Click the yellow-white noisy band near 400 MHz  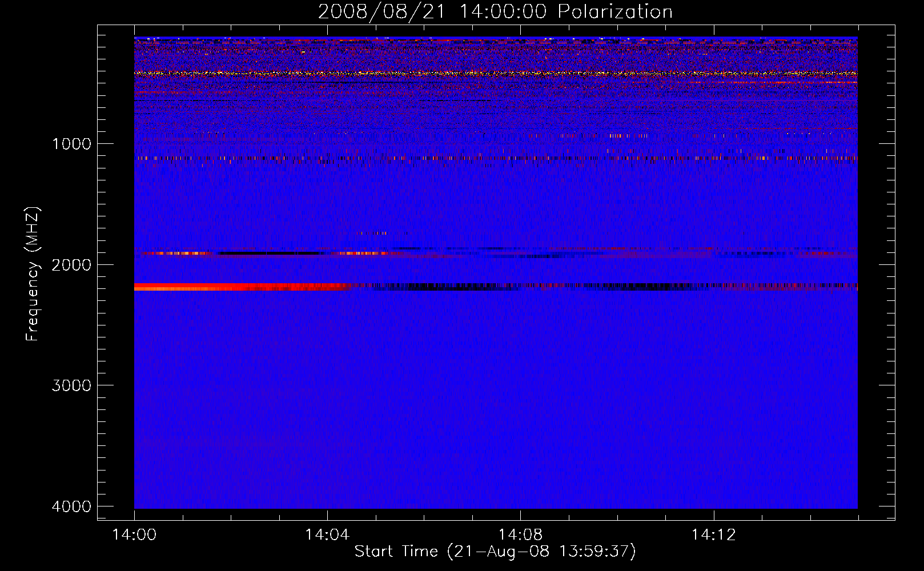(496, 73)
